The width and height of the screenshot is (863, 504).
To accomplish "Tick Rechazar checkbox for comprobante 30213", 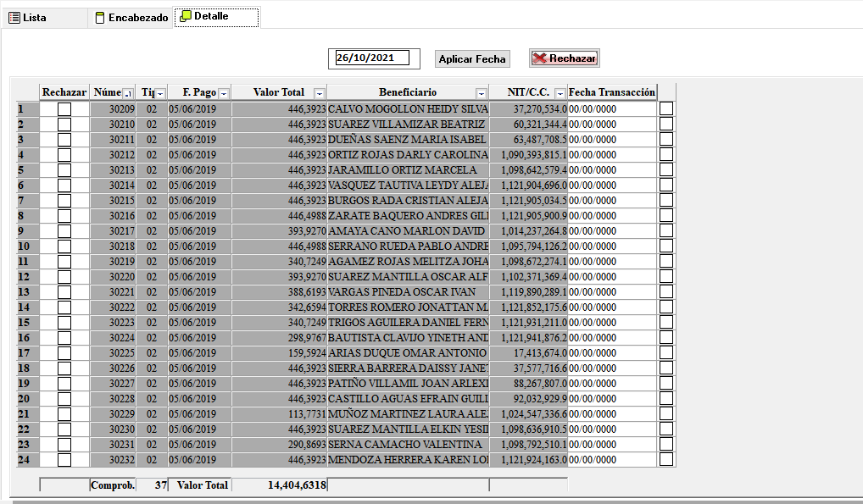I will click(x=64, y=170).
